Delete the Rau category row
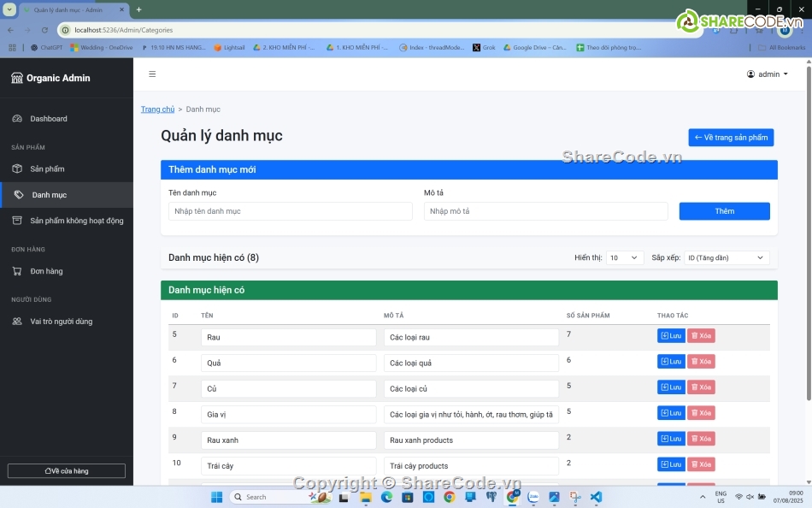Screen dimensions: 812x508 [x=701, y=336]
